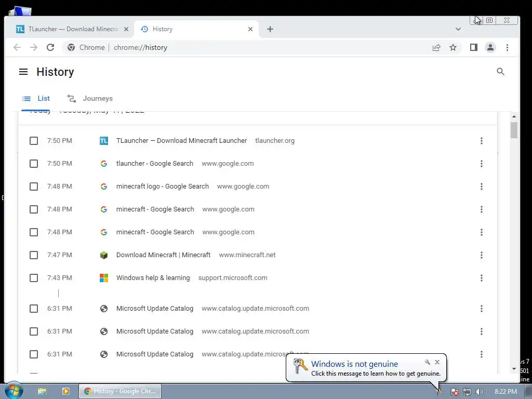Open the History hamburger menu
The height and width of the screenshot is (399, 532).
(23, 72)
